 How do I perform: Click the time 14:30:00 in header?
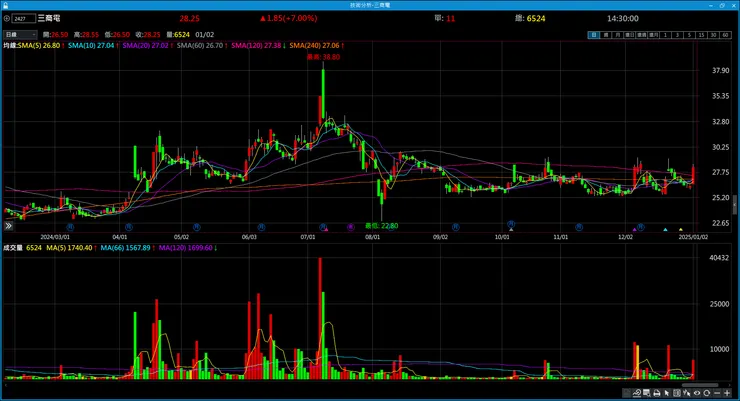coord(622,18)
